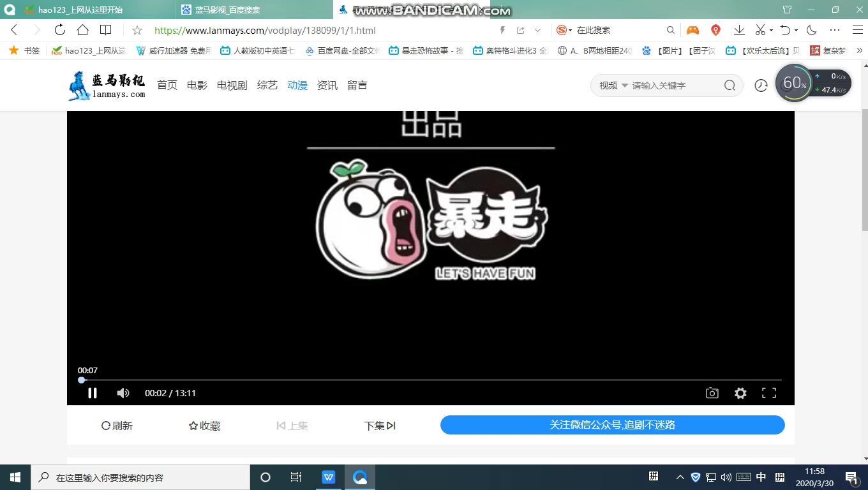
Task: Toggle night mode moon icon
Action: click(812, 30)
